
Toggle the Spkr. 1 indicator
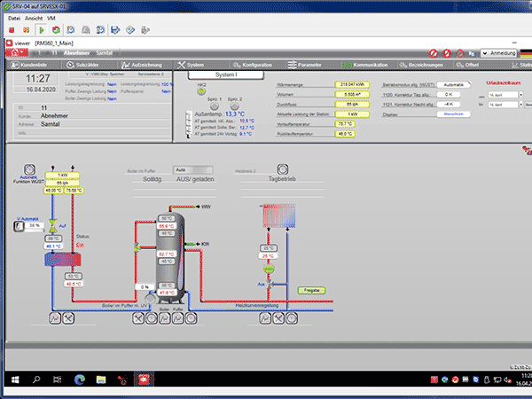215,106
